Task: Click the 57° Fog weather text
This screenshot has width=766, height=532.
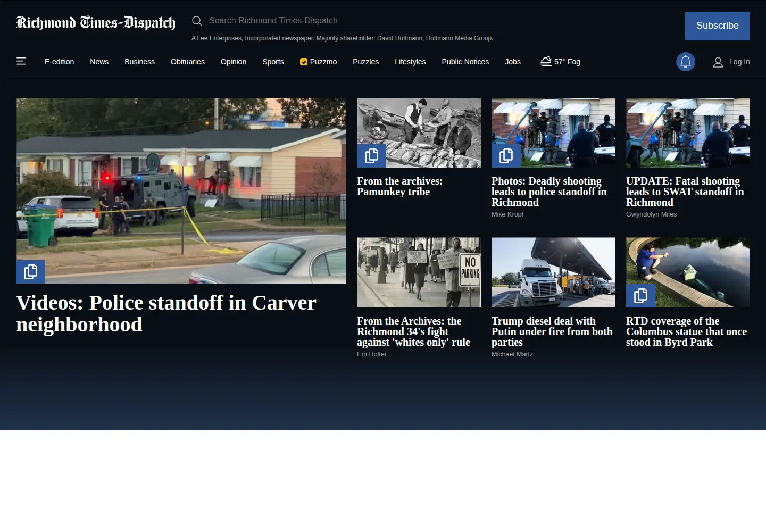Action: point(567,62)
